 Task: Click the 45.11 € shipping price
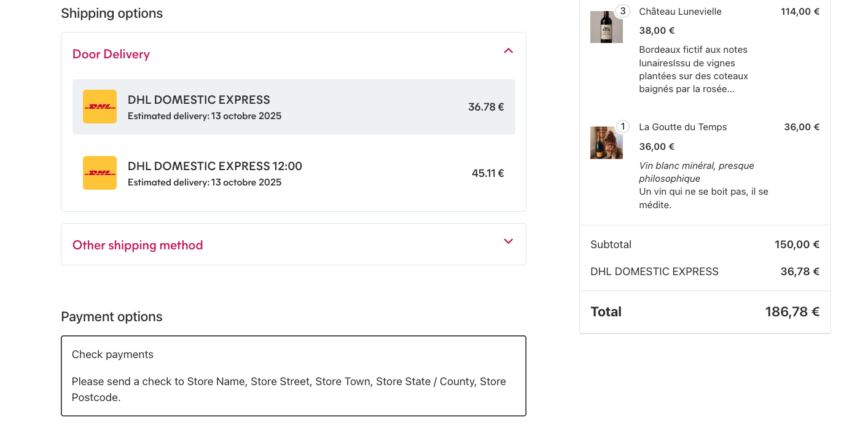tap(488, 173)
